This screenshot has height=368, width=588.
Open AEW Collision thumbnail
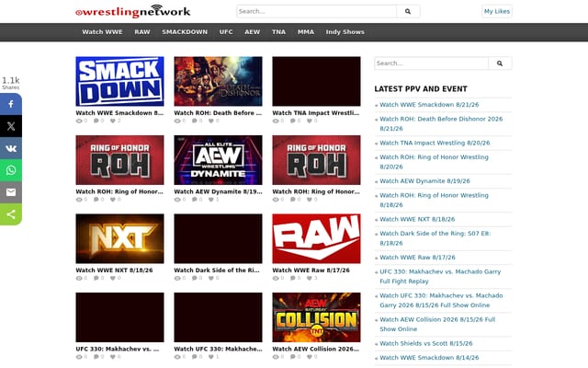[316, 317]
